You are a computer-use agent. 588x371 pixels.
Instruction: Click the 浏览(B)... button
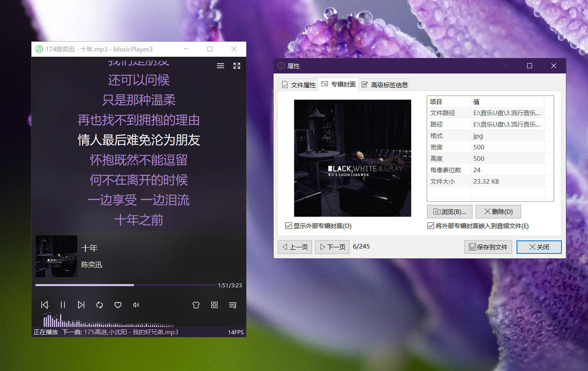coord(450,211)
